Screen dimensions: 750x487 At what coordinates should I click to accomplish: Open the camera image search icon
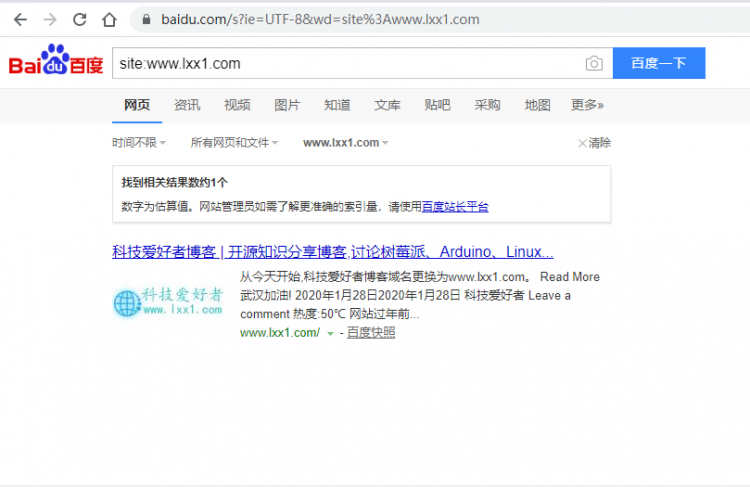(594, 63)
